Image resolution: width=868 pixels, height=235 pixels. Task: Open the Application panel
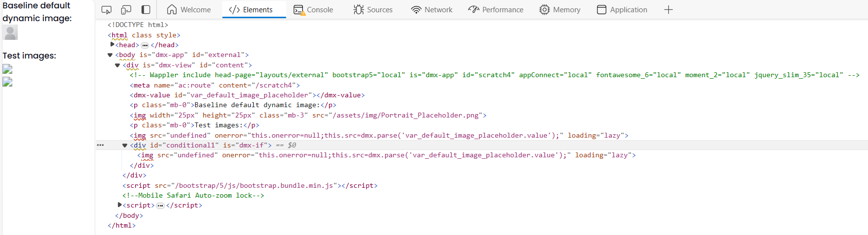tap(622, 10)
